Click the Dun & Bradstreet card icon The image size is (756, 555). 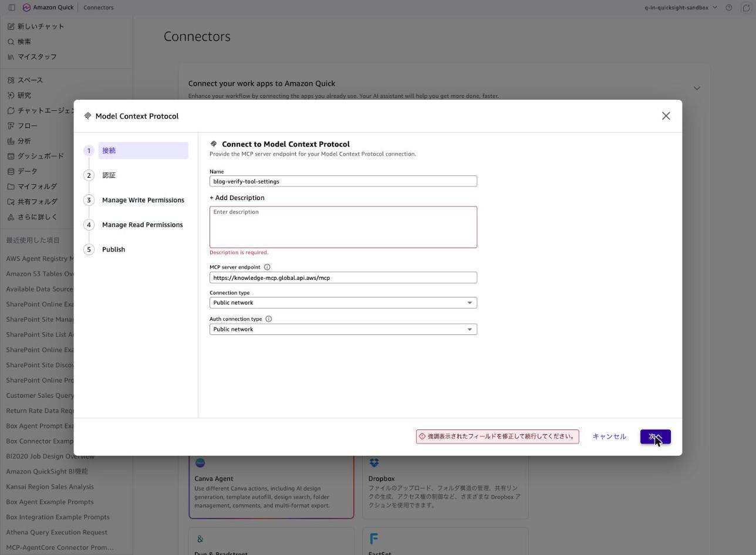click(x=200, y=539)
